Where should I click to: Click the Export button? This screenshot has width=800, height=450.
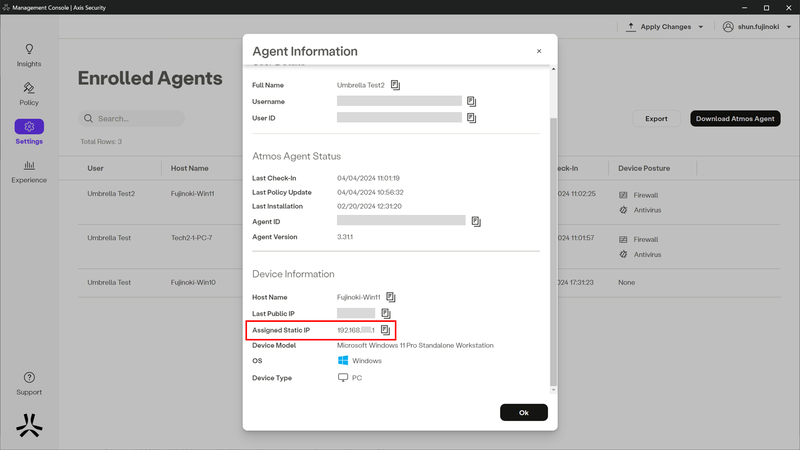[x=656, y=118]
